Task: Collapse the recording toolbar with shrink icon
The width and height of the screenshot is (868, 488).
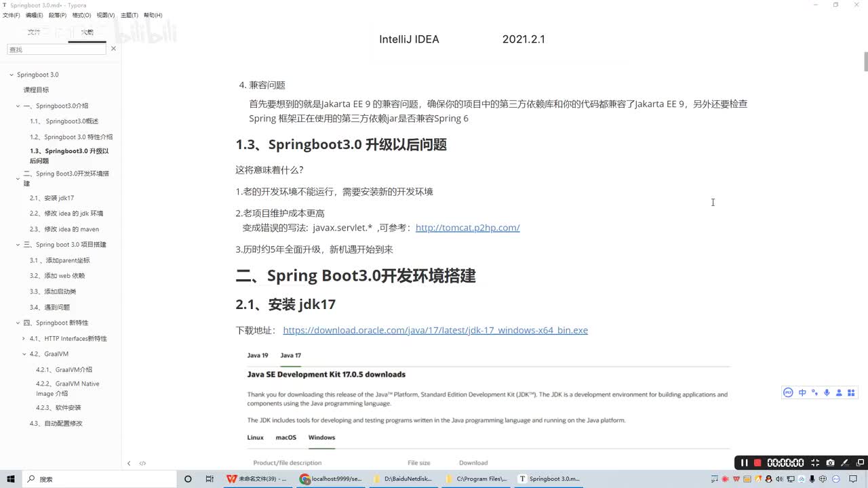Action: (816, 463)
